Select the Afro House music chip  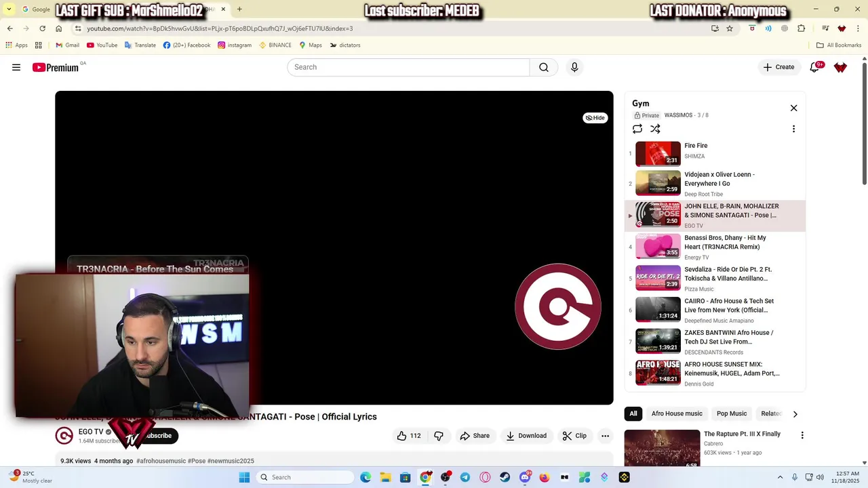pos(677,413)
